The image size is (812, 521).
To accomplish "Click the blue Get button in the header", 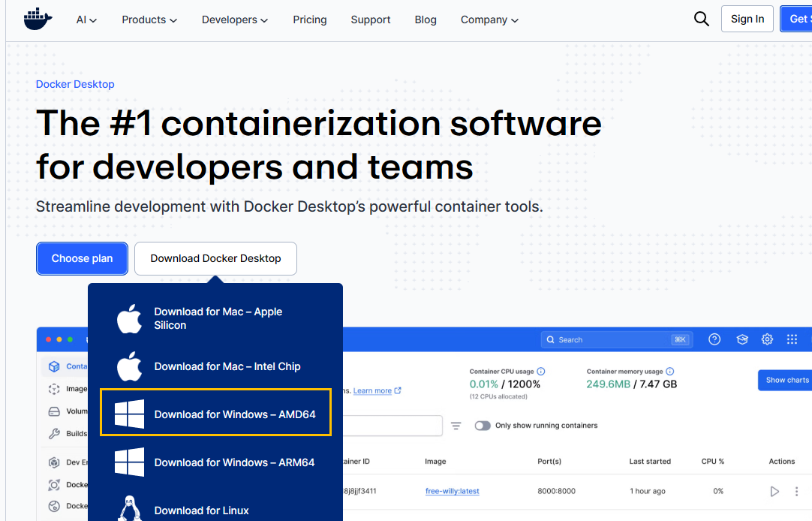I will [x=796, y=20].
